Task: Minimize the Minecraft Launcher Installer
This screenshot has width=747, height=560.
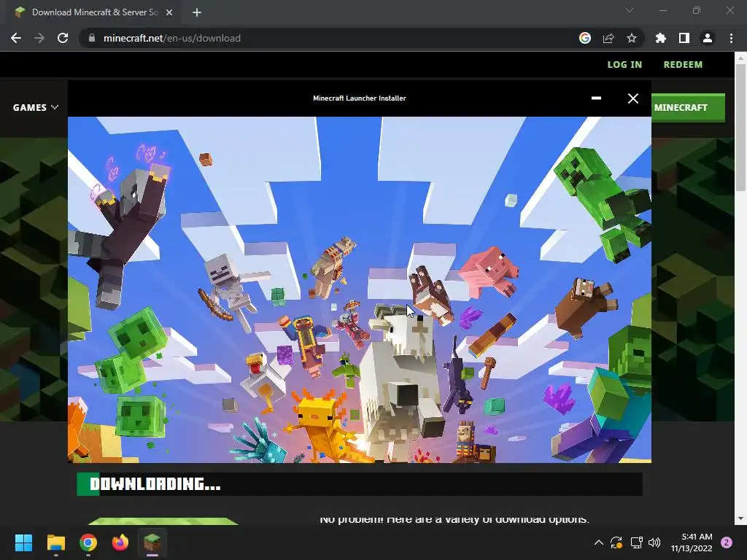Action: coord(596,98)
